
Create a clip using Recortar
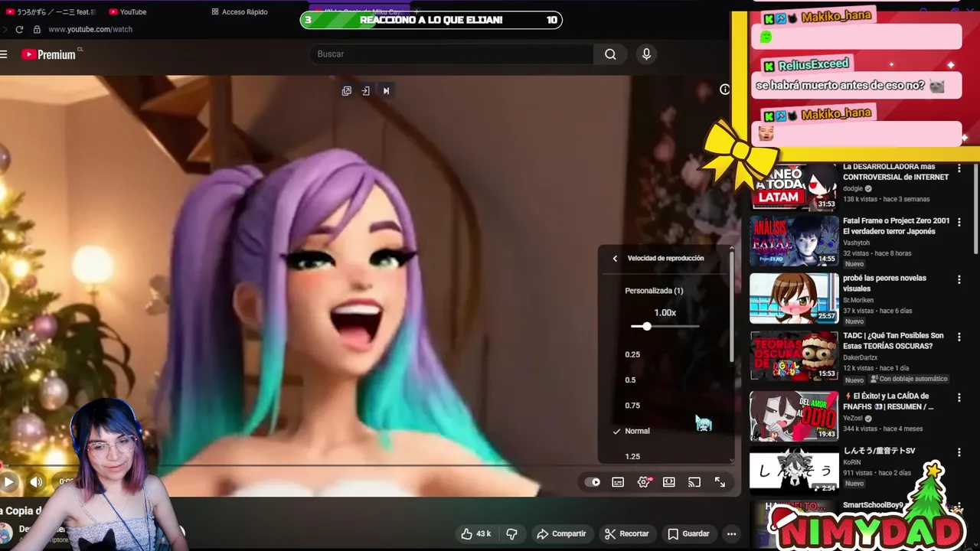(626, 533)
